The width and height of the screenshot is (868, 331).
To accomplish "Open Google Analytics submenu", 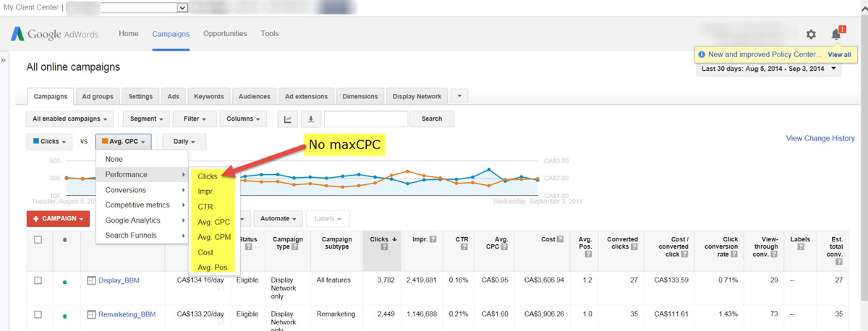I will (x=142, y=220).
